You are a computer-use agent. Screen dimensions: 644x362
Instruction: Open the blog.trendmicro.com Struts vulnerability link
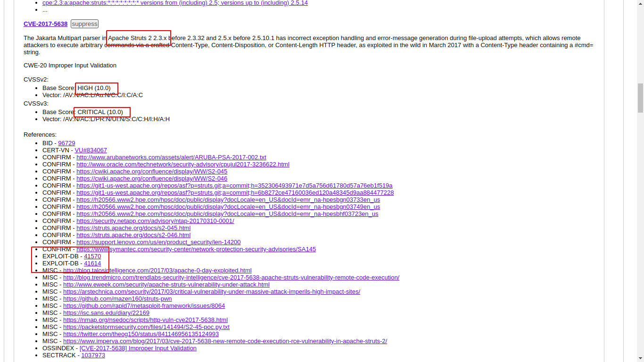pyautogui.click(x=231, y=278)
